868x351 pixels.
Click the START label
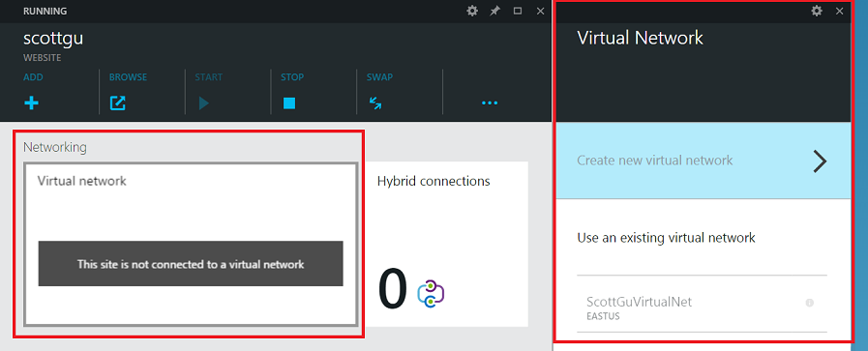[x=209, y=77]
